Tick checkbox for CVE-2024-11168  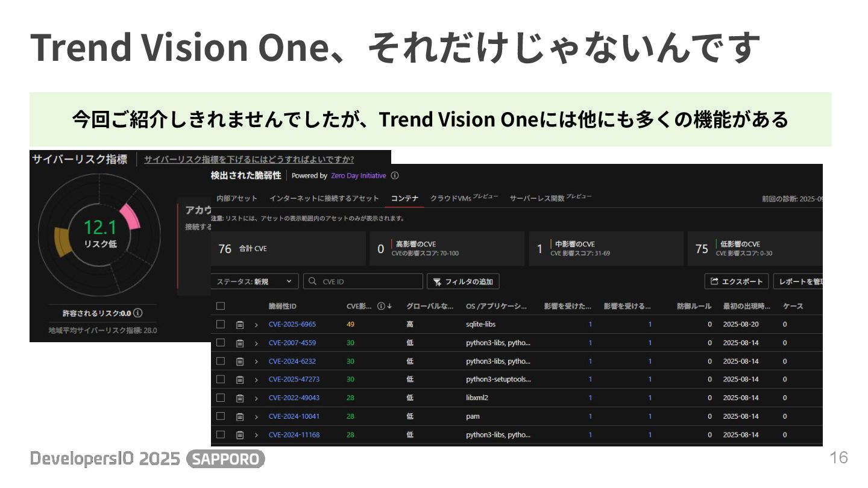[x=221, y=434]
